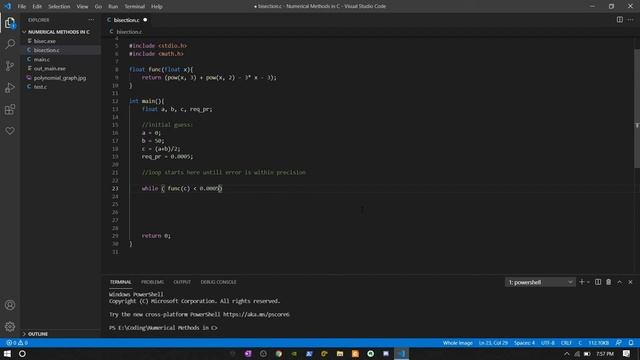Click the heart icon in the activity bar

coord(10,131)
